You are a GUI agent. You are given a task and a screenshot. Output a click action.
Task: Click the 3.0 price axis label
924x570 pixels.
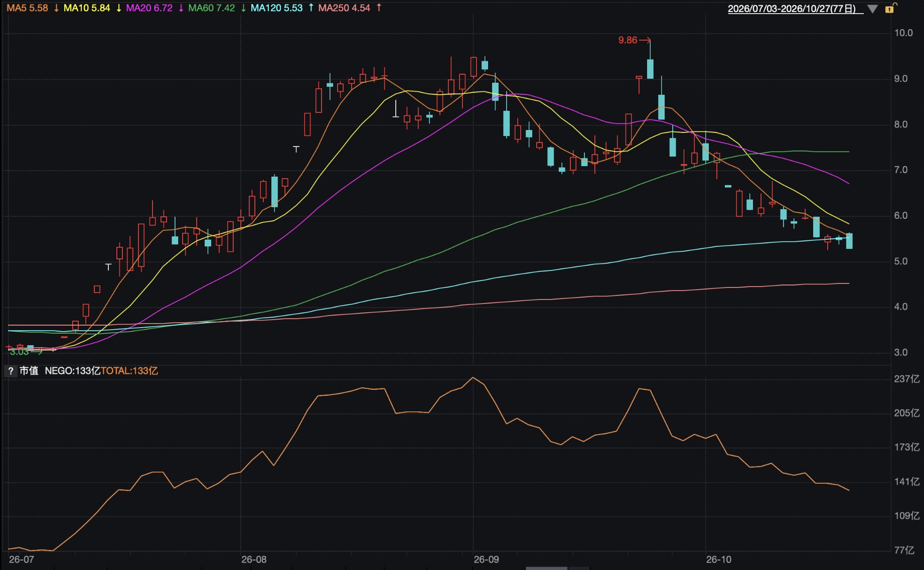tap(901, 353)
